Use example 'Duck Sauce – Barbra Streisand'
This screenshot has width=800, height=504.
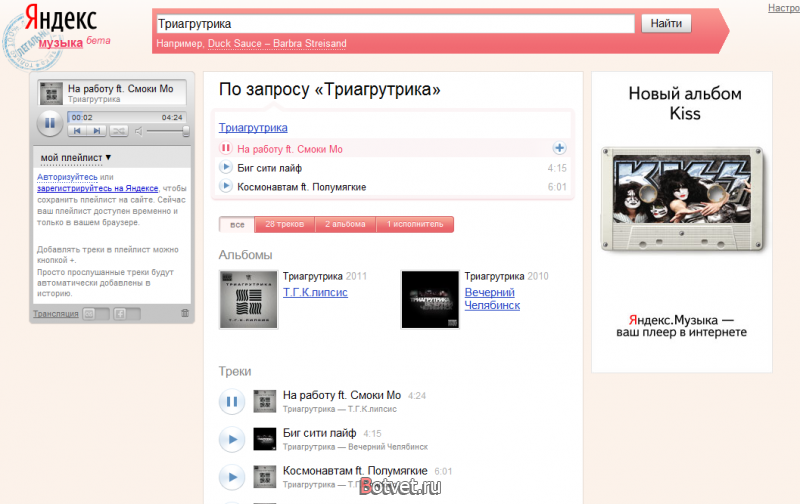coord(277,43)
